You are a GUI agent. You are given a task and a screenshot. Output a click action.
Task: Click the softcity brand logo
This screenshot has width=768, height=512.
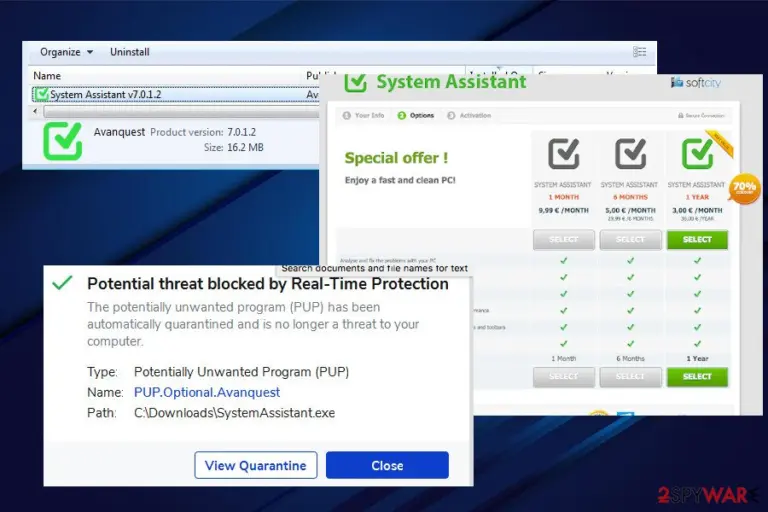coord(696,82)
